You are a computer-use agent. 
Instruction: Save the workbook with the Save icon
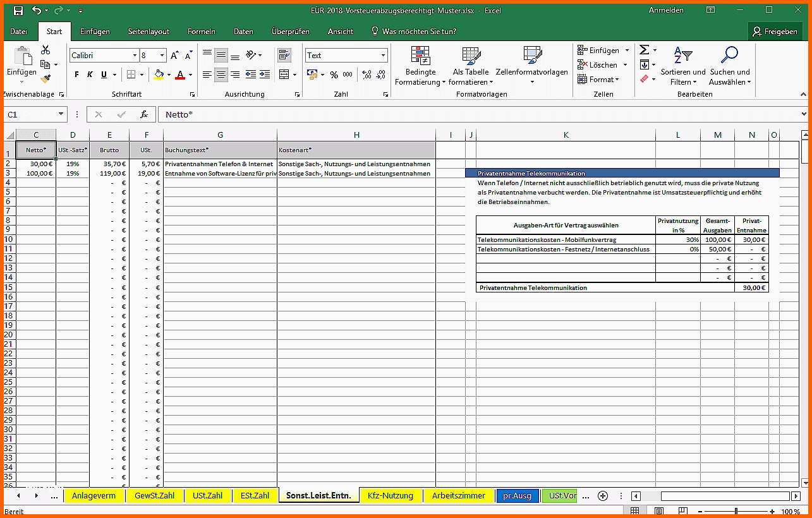pos(18,10)
